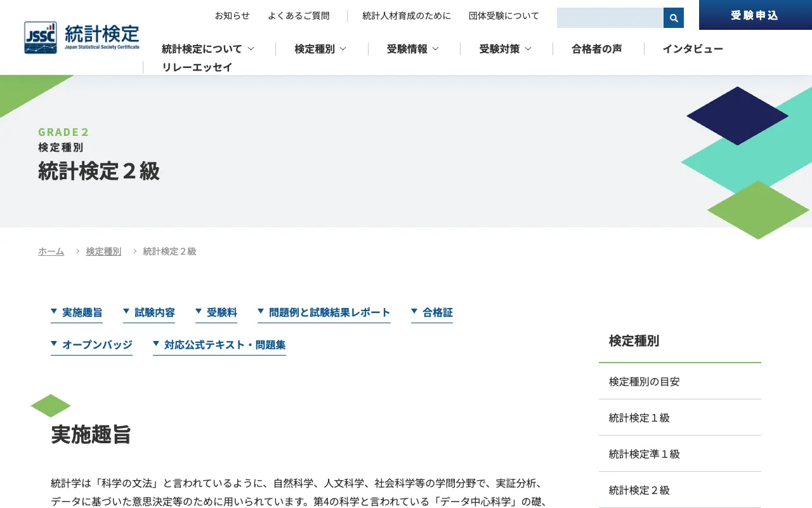Go to ホーム in breadcrumb
The width and height of the screenshot is (812, 508).
51,251
